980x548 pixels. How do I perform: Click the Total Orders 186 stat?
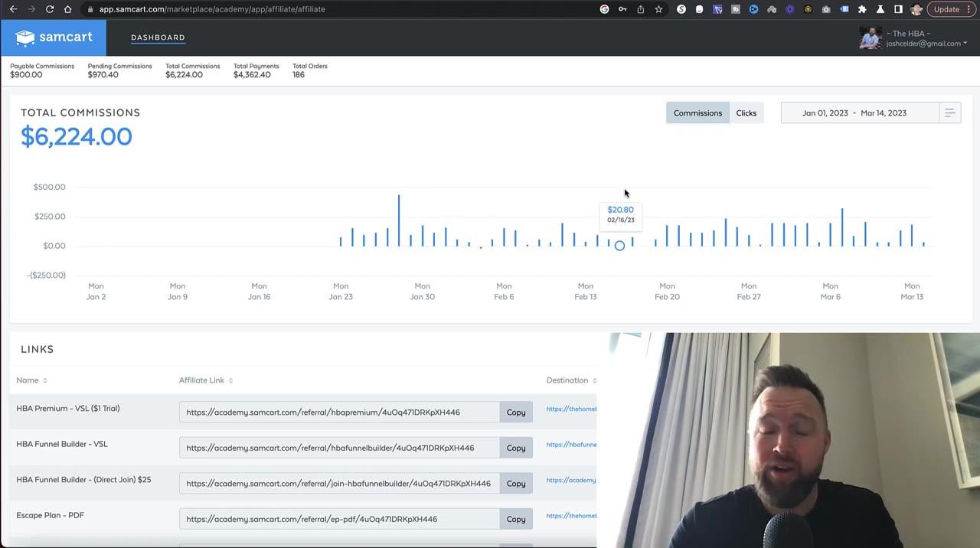[310, 70]
